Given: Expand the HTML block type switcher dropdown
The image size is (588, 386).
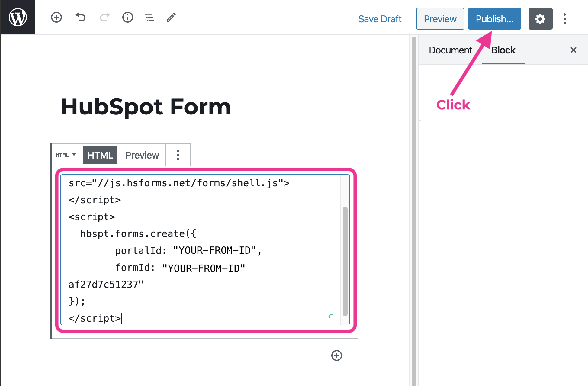Looking at the screenshot, I should 66,155.
